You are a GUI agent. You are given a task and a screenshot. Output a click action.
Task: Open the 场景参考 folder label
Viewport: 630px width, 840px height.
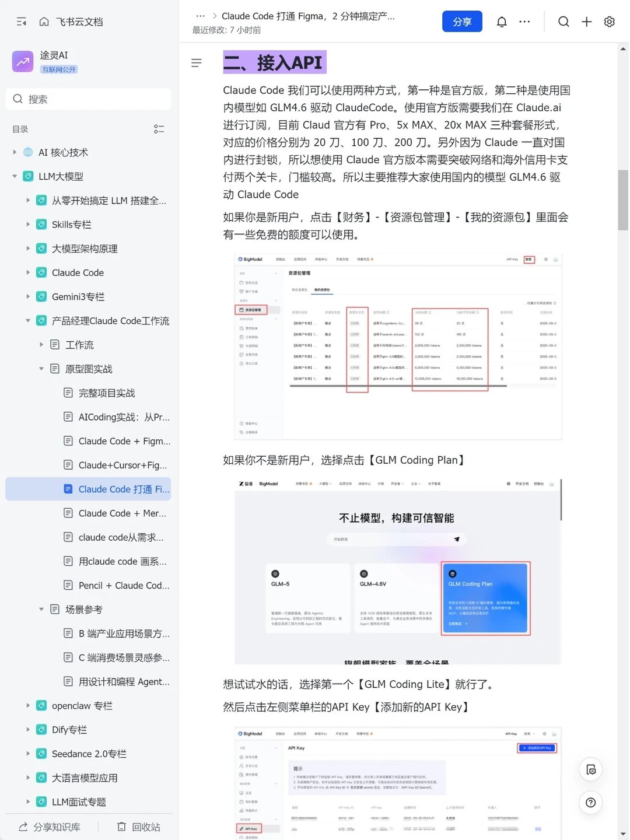click(x=84, y=609)
